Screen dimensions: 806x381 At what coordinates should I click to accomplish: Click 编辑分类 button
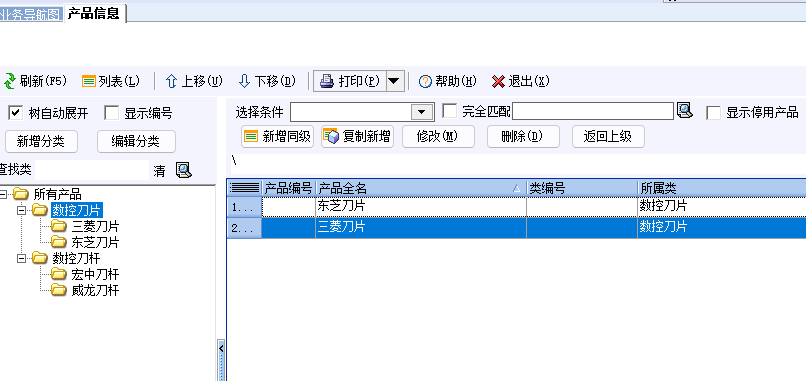[136, 141]
